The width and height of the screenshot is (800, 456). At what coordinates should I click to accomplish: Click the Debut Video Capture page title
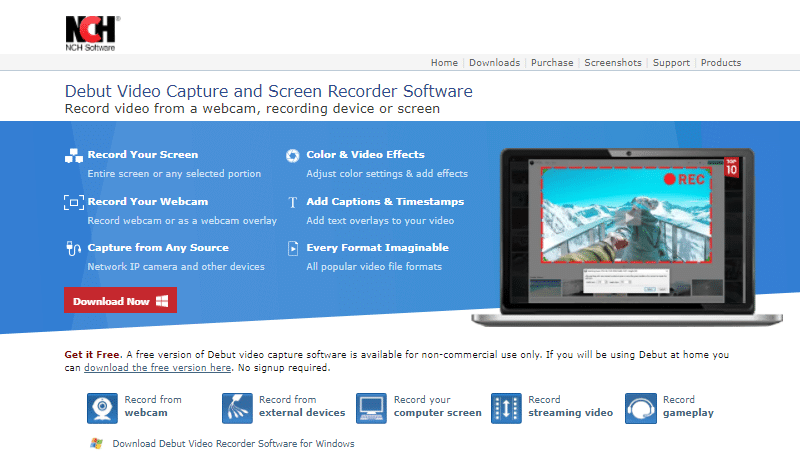[x=268, y=91]
